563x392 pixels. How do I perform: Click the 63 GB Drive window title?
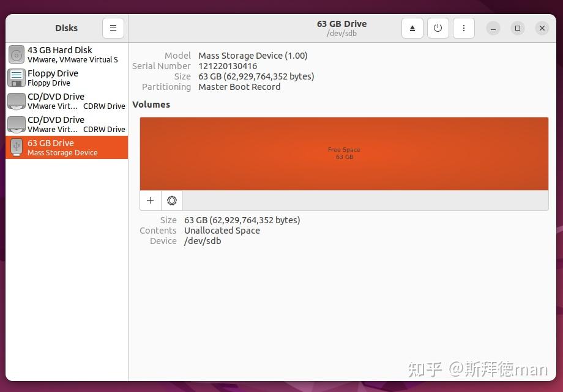point(342,24)
